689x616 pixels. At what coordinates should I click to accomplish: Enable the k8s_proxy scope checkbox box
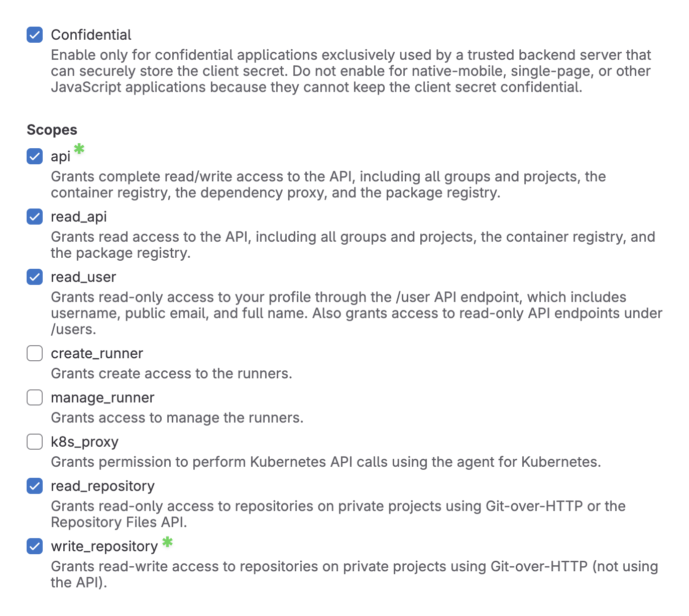tap(35, 442)
